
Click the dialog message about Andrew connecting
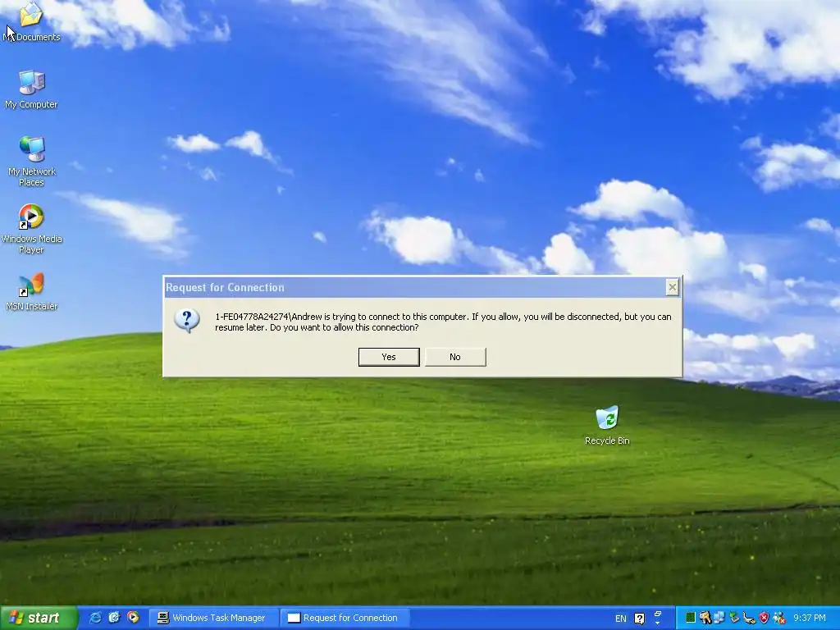[443, 322]
